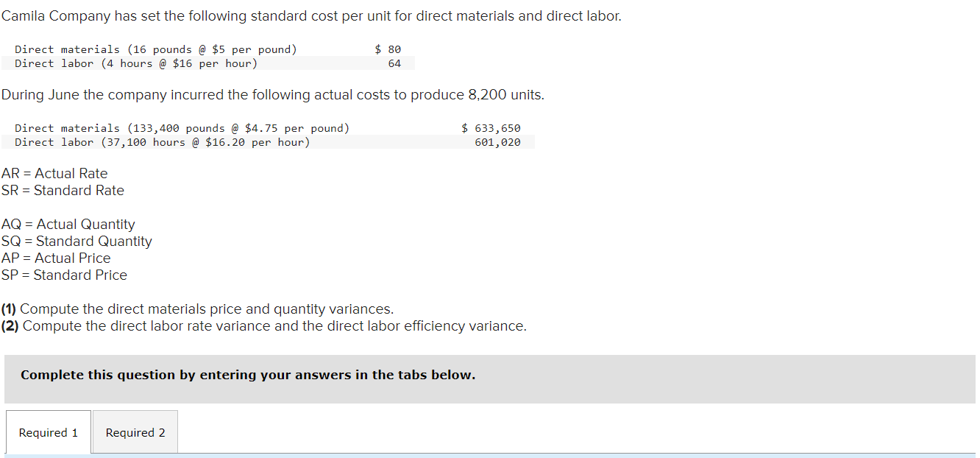Select the $633,650 materials amount
Viewport: 980px width, 458px height.
(491, 127)
